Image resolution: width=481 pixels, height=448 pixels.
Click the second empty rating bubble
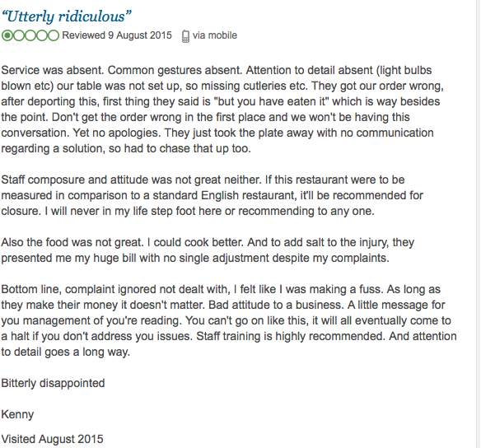click(19, 35)
